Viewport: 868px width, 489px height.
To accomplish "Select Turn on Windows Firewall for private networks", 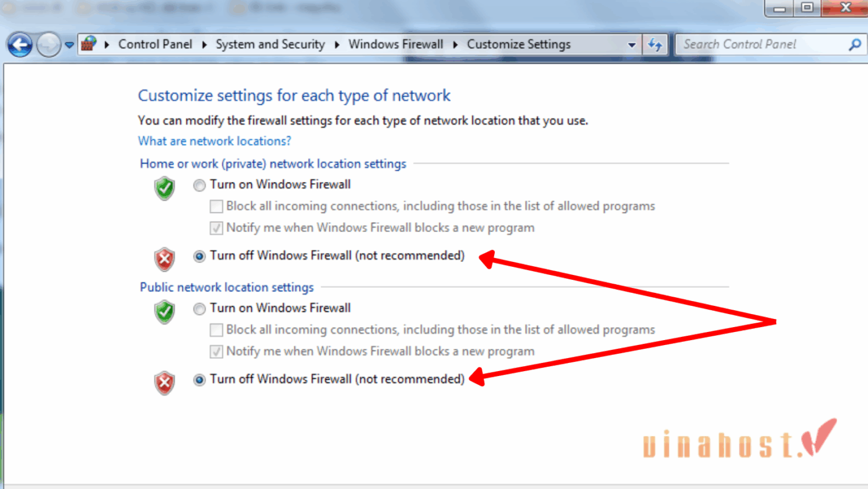I will [x=199, y=185].
